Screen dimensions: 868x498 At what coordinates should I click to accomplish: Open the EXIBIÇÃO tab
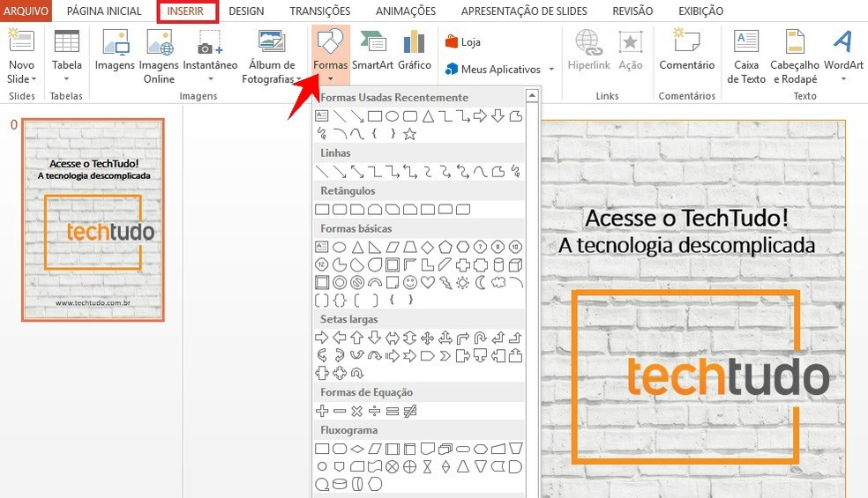pos(700,11)
